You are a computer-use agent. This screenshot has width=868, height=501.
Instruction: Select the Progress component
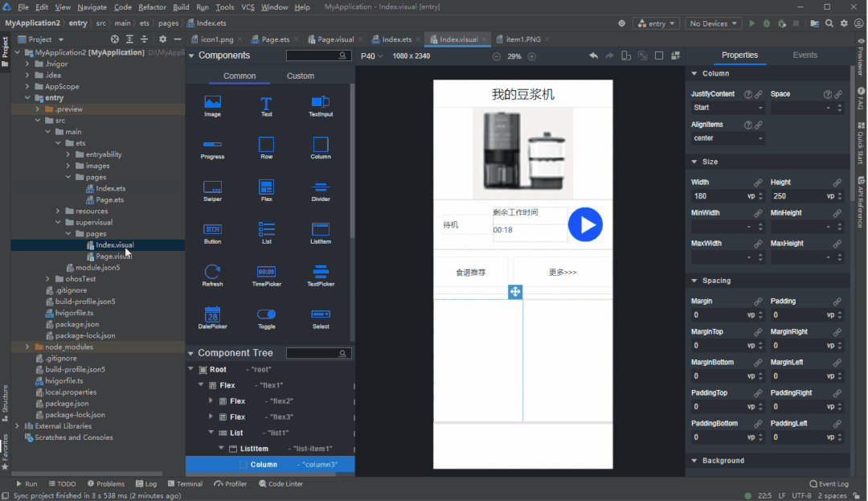(212, 148)
